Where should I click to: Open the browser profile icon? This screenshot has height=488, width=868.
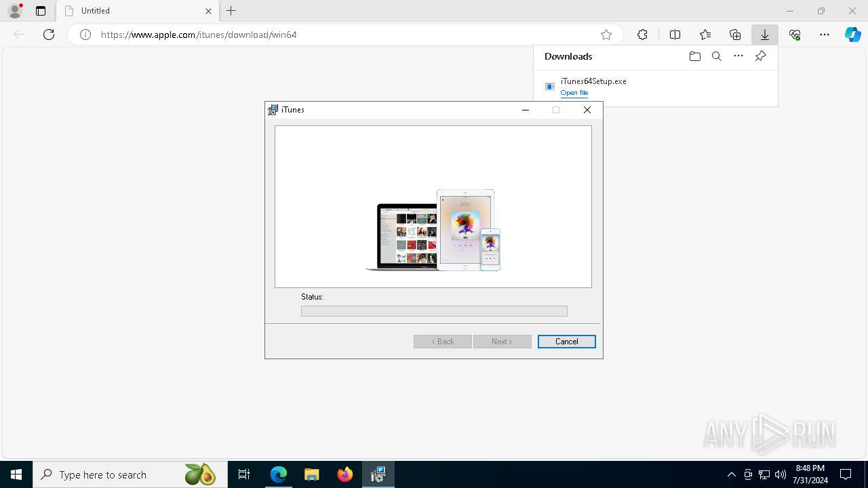coord(15,11)
